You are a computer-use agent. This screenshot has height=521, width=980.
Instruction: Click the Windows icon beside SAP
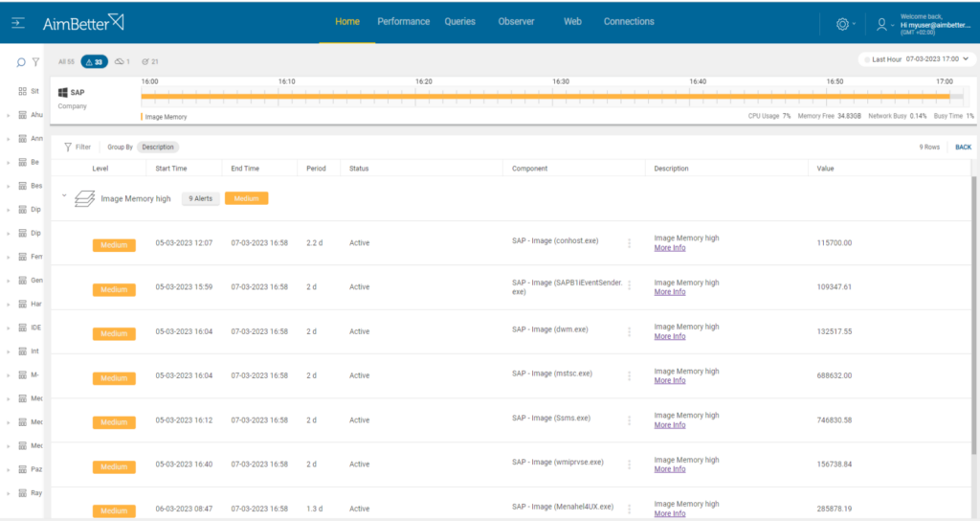point(62,93)
